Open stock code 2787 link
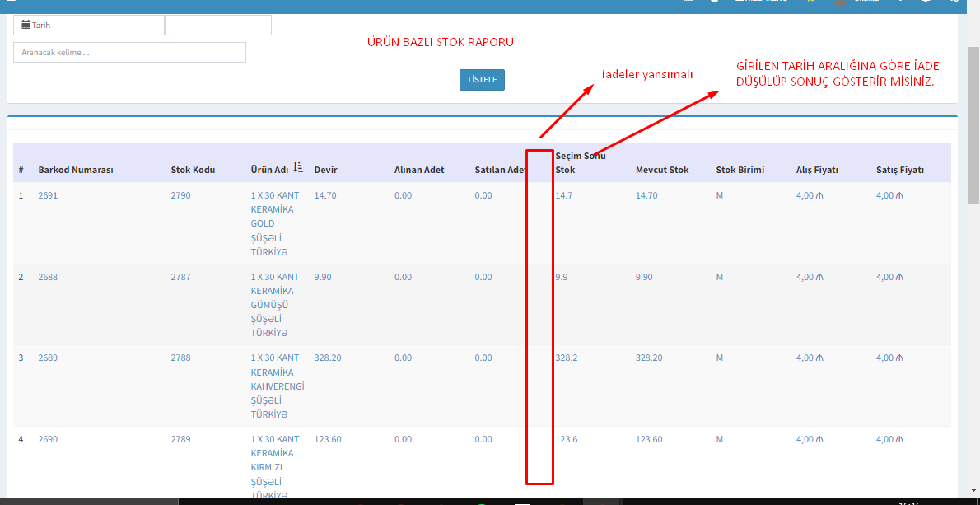This screenshot has width=980, height=505. click(x=180, y=277)
